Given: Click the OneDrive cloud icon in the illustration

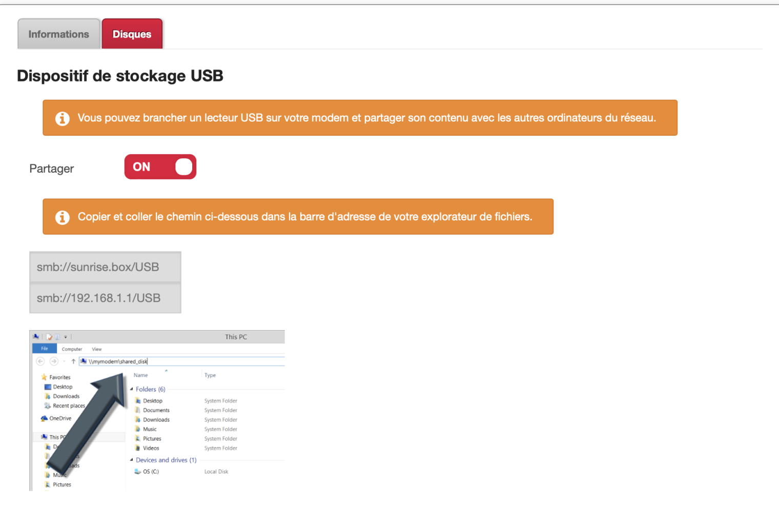Looking at the screenshot, I should [44, 419].
